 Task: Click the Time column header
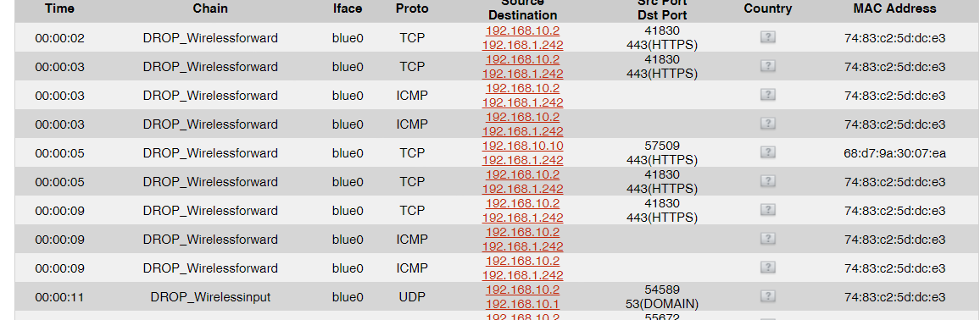coord(59,8)
